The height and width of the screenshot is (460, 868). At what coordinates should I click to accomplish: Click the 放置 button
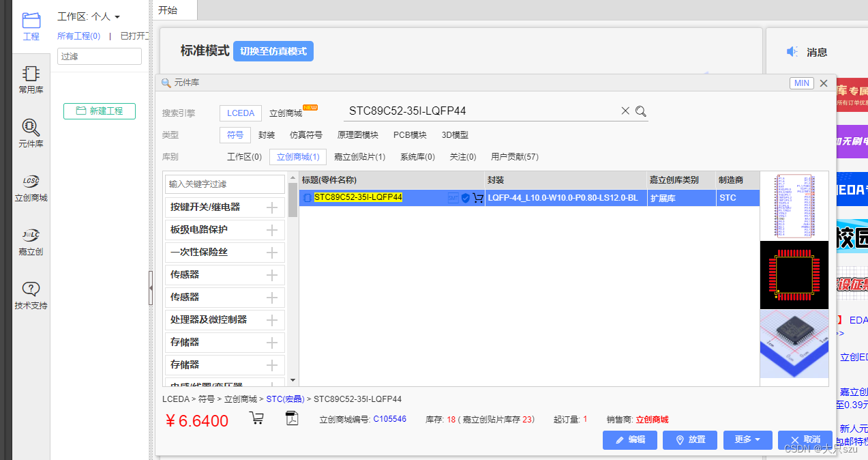click(x=690, y=440)
